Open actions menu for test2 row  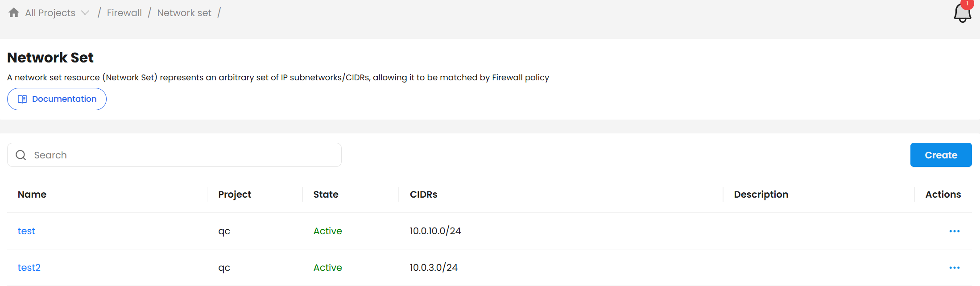coord(954,268)
